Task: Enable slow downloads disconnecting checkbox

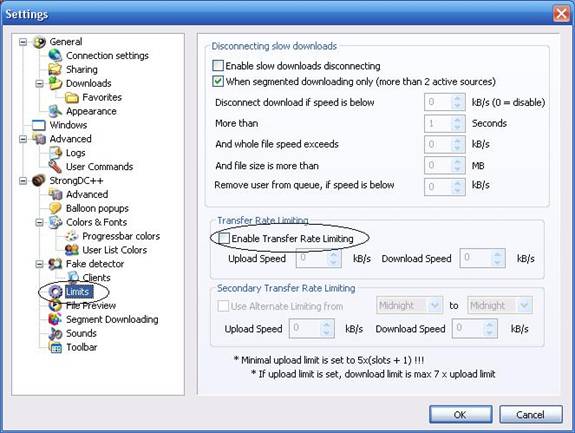Action: click(218, 66)
